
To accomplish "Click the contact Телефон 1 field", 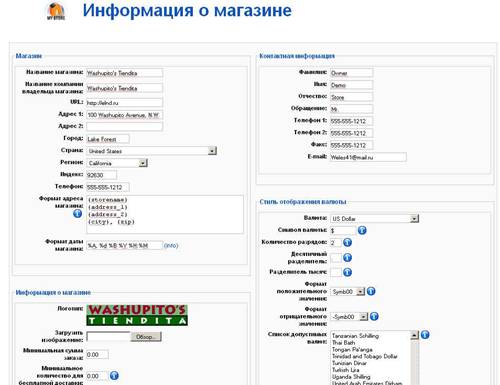I will [x=351, y=121].
